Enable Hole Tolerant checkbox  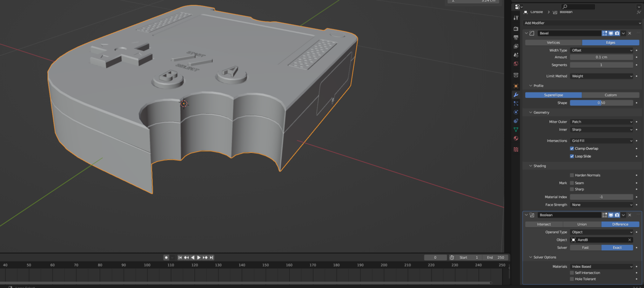click(572, 279)
